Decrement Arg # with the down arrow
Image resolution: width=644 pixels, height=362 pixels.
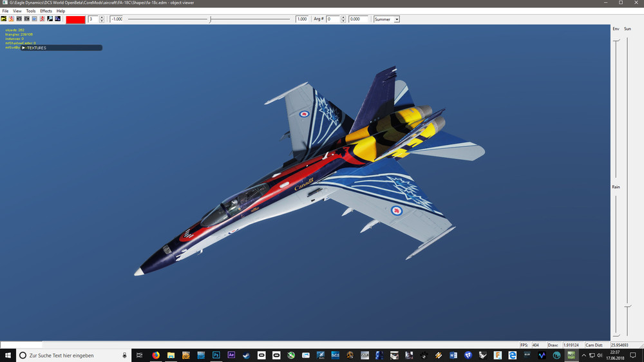pos(343,21)
